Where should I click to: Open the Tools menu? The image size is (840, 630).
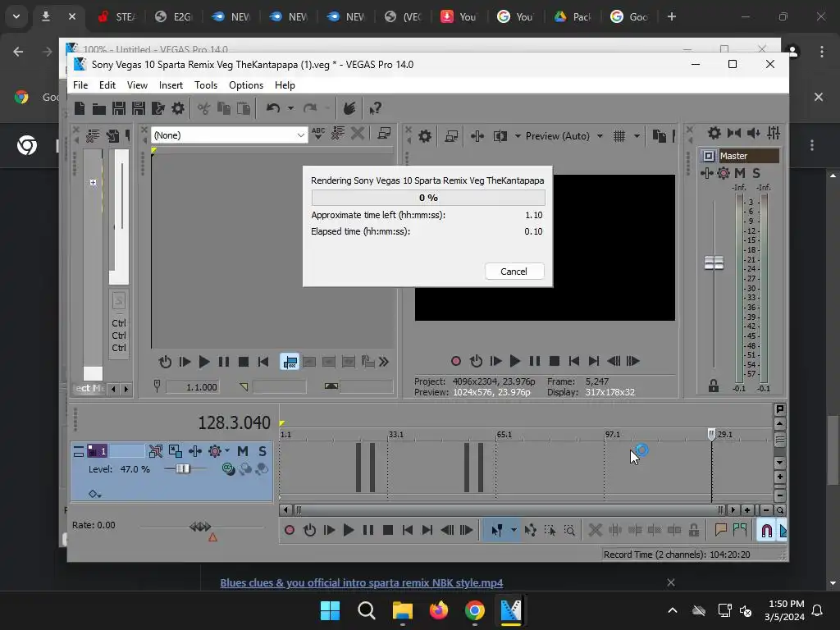(206, 85)
